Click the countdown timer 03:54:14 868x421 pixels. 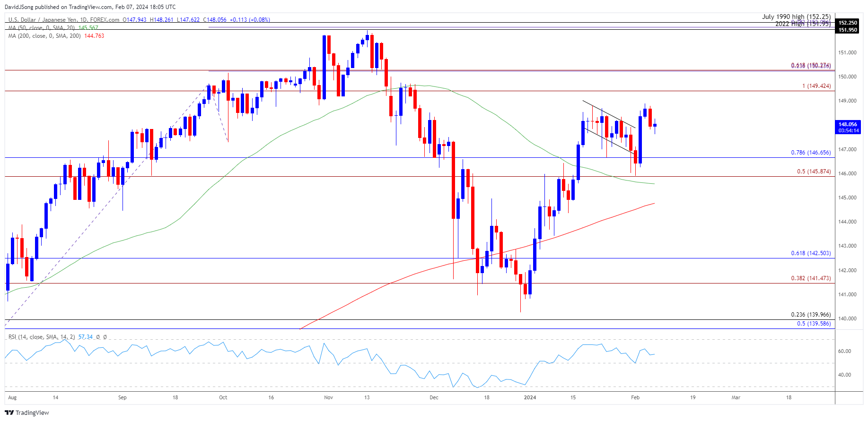[x=848, y=130]
